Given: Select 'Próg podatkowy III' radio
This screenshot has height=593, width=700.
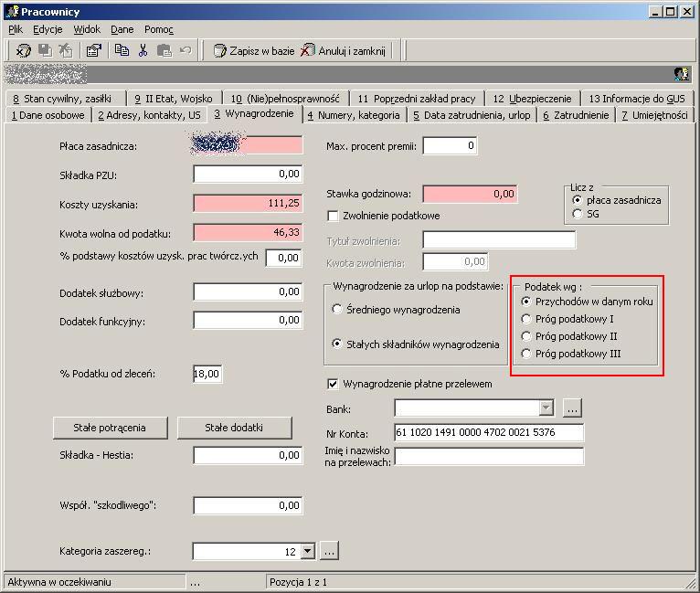Looking at the screenshot, I should pos(525,354).
